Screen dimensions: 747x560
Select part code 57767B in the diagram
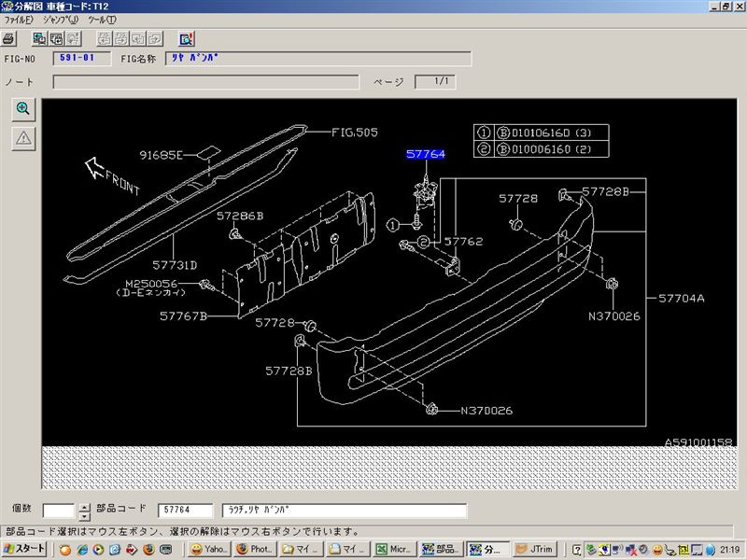pyautogui.click(x=183, y=316)
